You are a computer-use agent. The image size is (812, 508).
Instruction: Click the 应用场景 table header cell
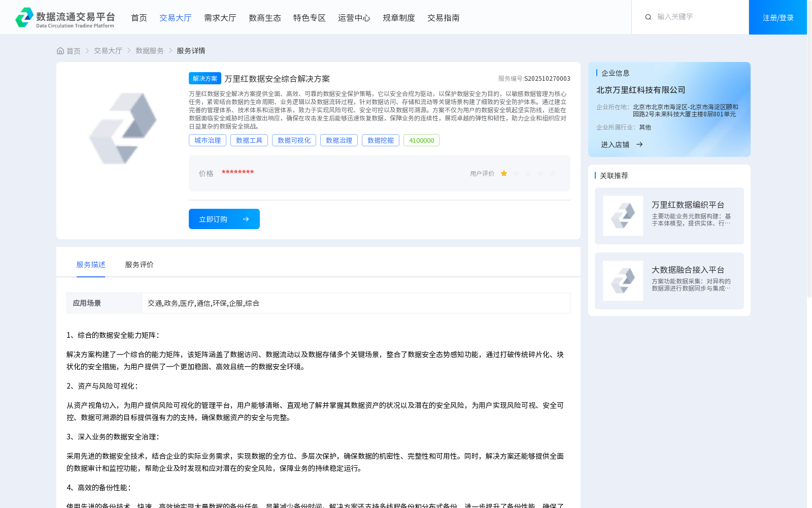pos(104,303)
